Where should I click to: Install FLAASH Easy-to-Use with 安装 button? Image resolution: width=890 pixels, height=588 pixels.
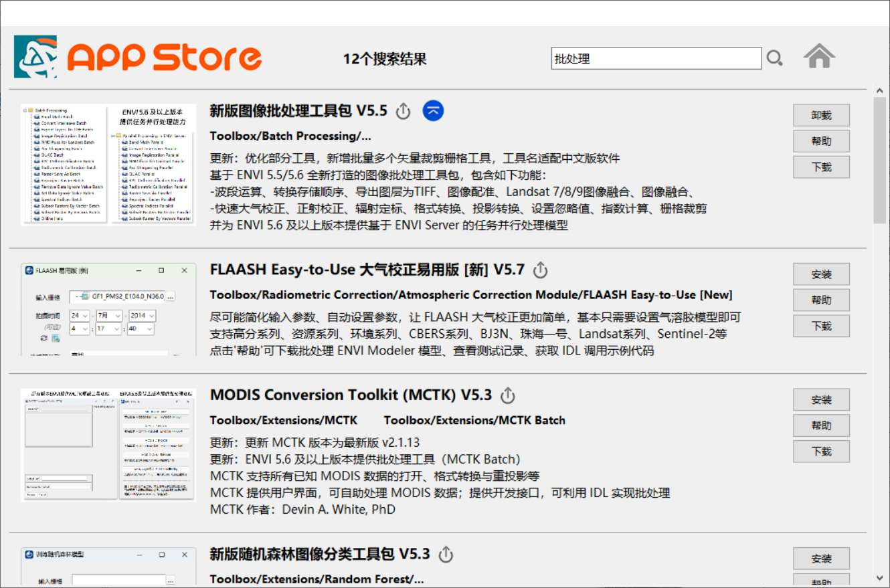coord(821,274)
